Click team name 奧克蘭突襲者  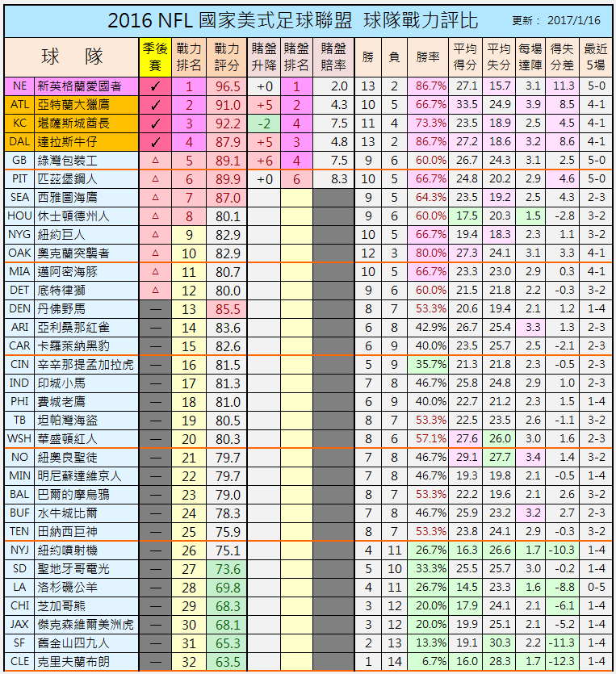(73, 253)
